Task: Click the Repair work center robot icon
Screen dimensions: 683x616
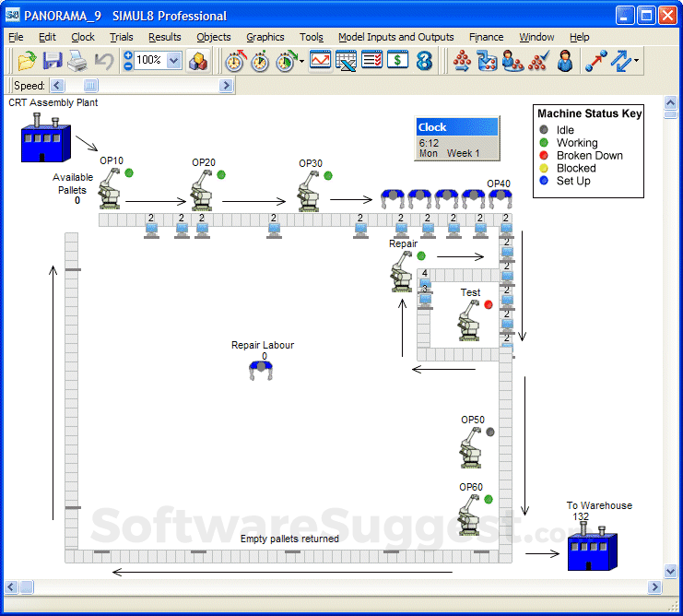Action: click(x=402, y=273)
